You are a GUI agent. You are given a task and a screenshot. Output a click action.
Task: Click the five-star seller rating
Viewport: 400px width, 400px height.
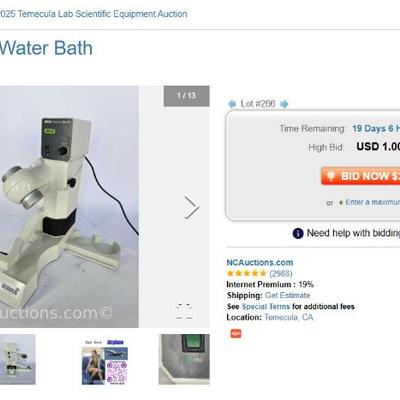pyautogui.click(x=246, y=273)
